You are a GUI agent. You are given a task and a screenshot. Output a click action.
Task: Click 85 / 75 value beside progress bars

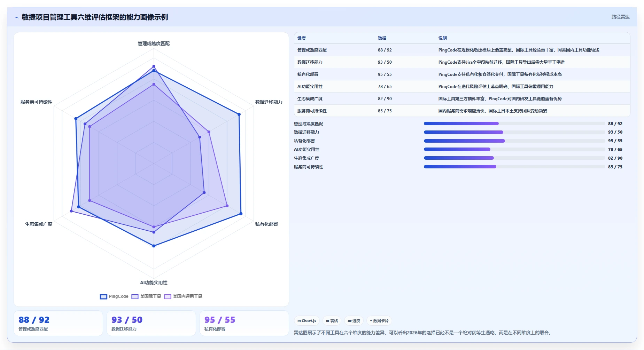(615, 167)
